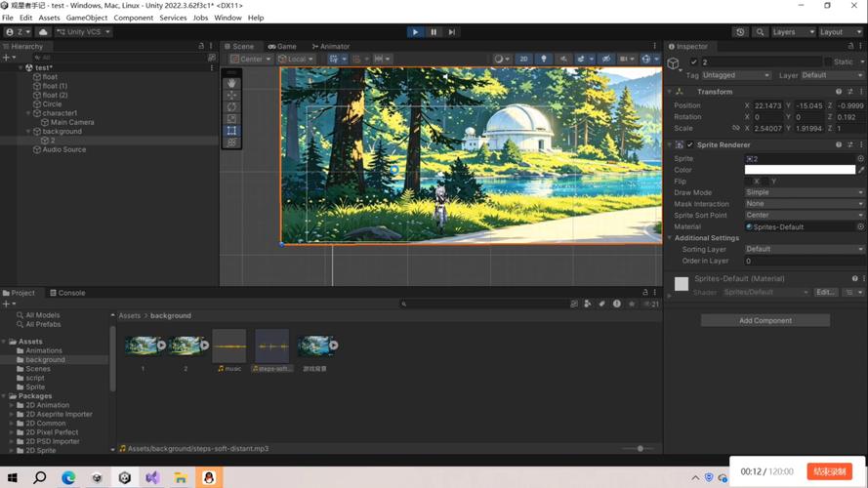Click the material Edit button
Viewport: 868px width, 488px height.
pos(825,292)
